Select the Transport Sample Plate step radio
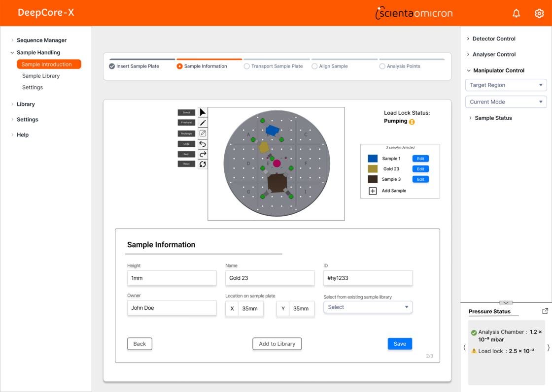This screenshot has width=552, height=392. (247, 66)
